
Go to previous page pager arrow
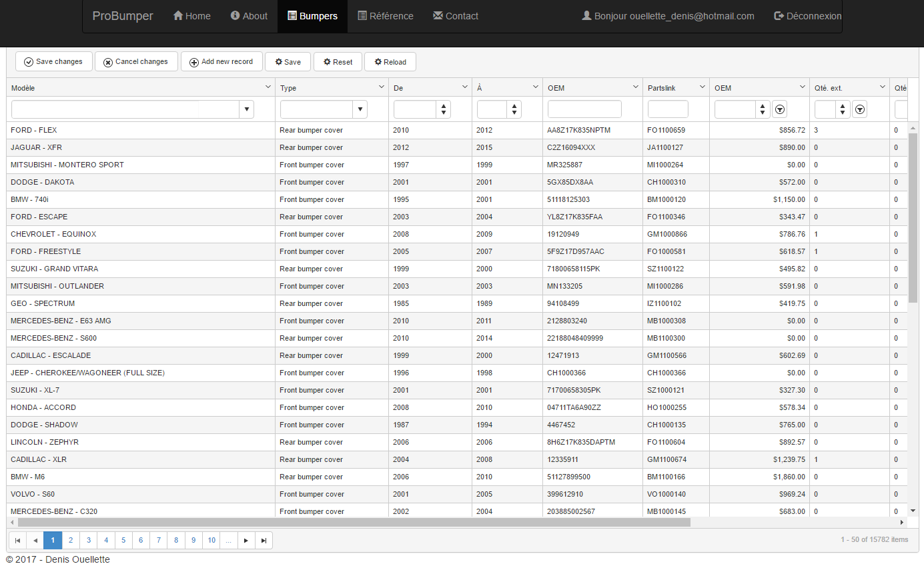point(35,540)
